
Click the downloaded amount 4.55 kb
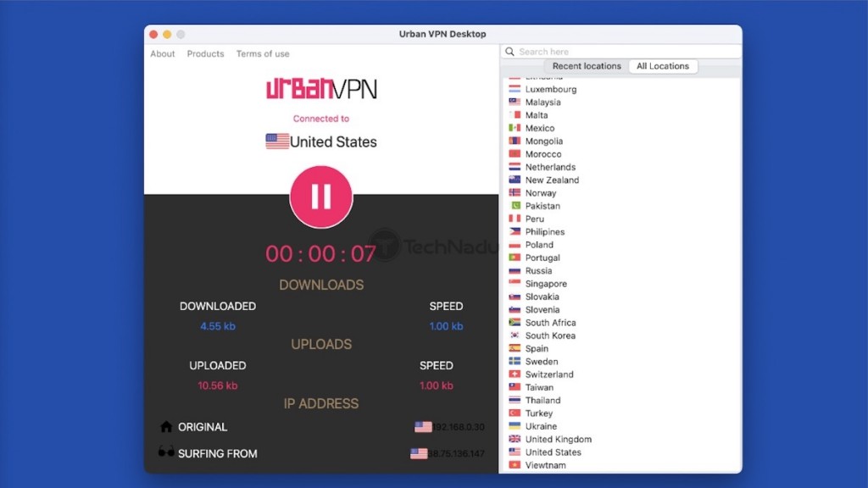218,326
